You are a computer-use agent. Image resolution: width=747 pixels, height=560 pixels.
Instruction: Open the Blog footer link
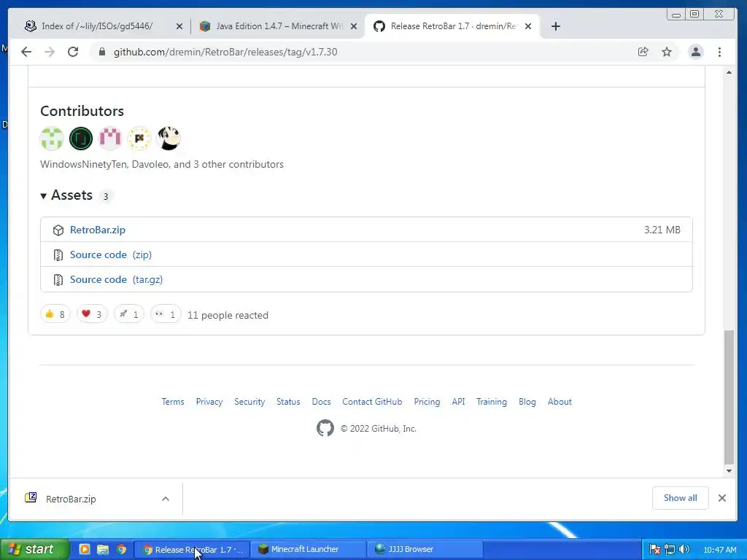point(527,402)
